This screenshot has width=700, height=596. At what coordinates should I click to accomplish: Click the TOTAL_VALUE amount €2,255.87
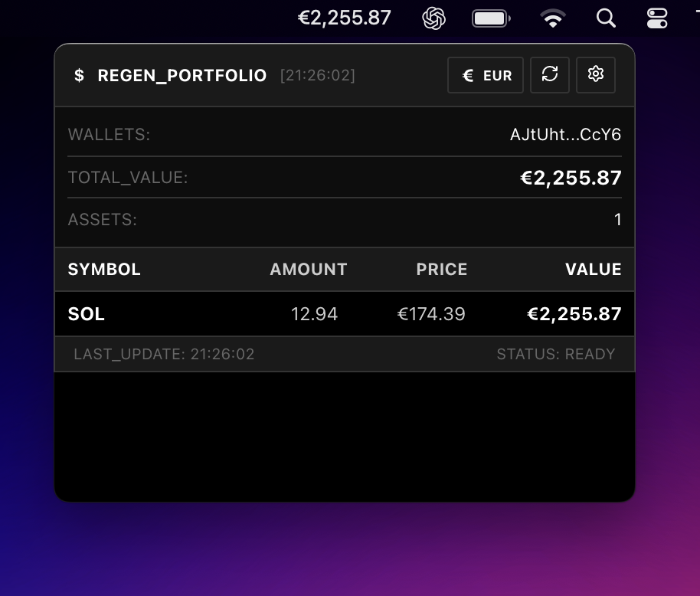[x=571, y=178]
